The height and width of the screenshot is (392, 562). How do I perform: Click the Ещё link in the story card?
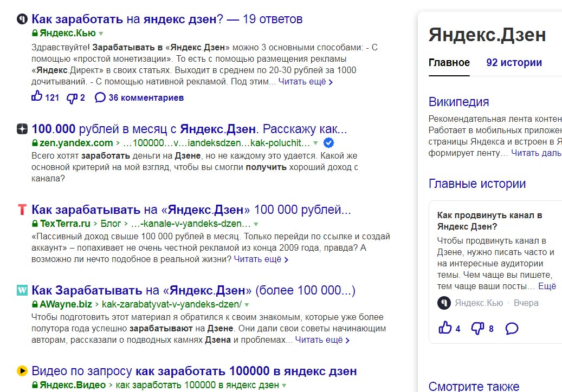[547, 286]
